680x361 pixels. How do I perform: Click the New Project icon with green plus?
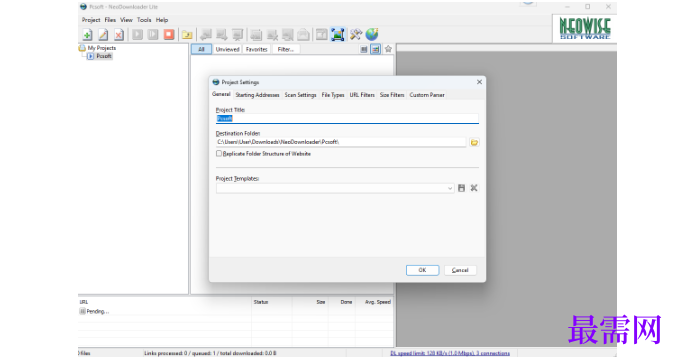[87, 35]
